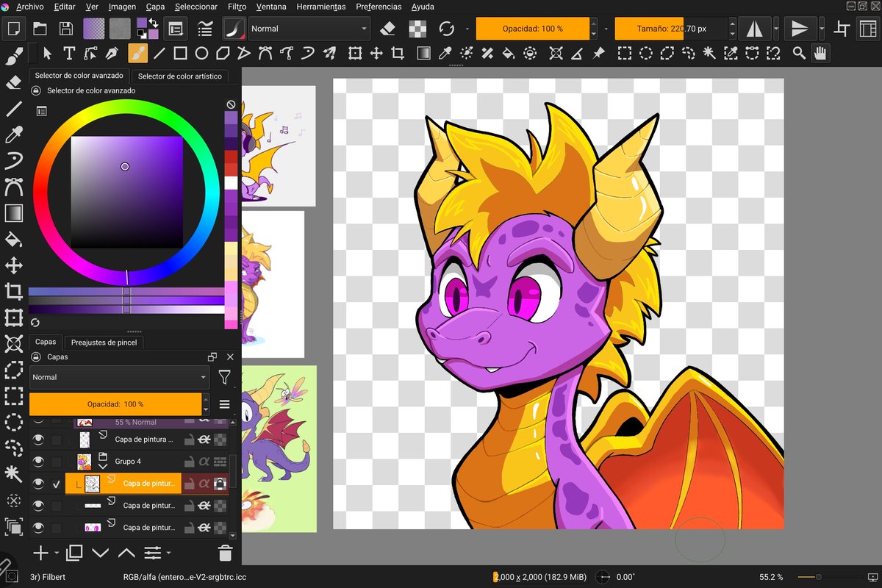Hide the highlighted orange paint layer
Image resolution: width=882 pixels, height=588 pixels.
click(x=37, y=484)
